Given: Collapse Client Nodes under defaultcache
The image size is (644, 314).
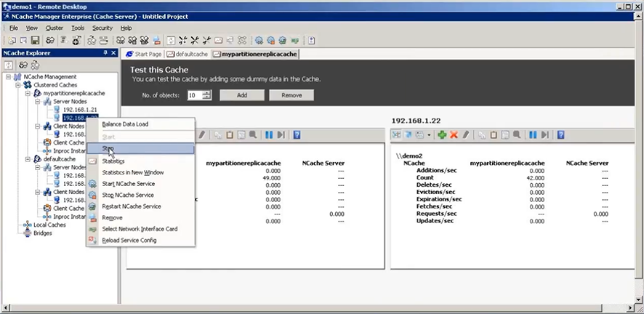Looking at the screenshot, I should pyautogui.click(x=38, y=192).
